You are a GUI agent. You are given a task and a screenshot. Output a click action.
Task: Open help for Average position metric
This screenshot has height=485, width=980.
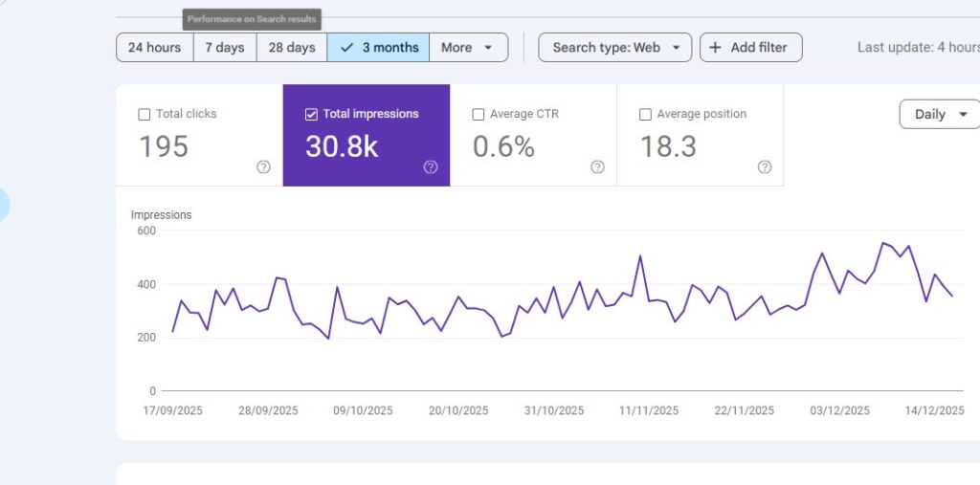765,166
